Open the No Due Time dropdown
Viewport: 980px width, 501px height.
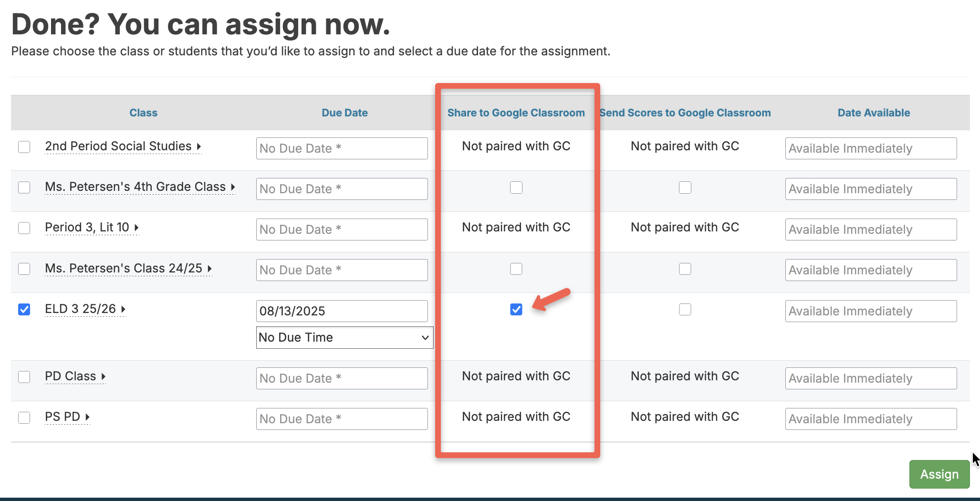344,337
